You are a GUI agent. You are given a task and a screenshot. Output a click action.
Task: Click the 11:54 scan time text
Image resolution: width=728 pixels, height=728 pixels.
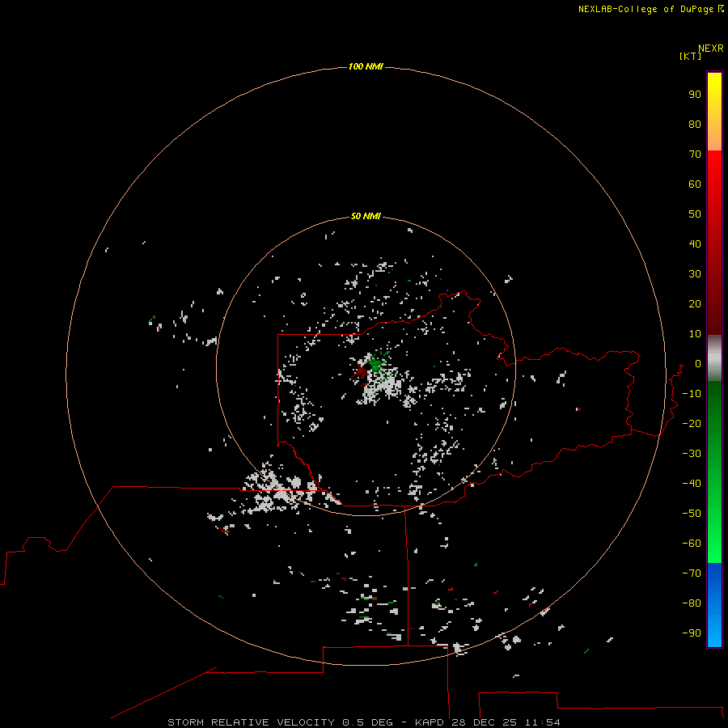[542, 722]
